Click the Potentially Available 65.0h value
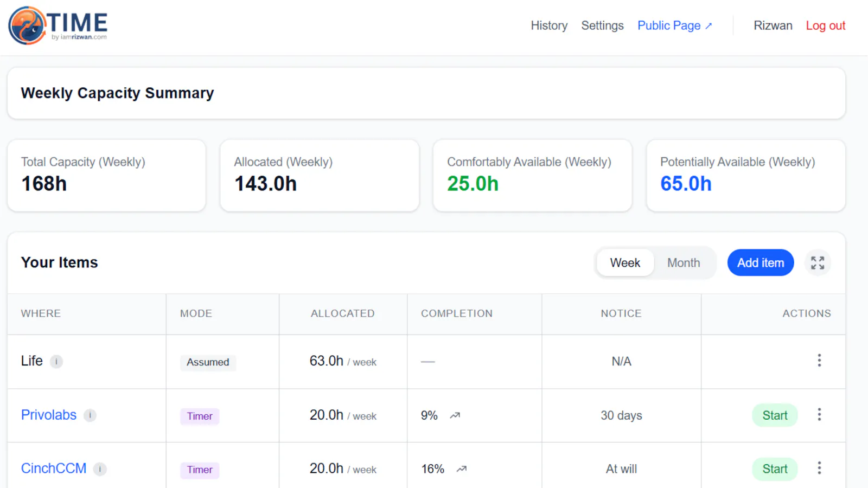This screenshot has height=488, width=868. point(686,184)
